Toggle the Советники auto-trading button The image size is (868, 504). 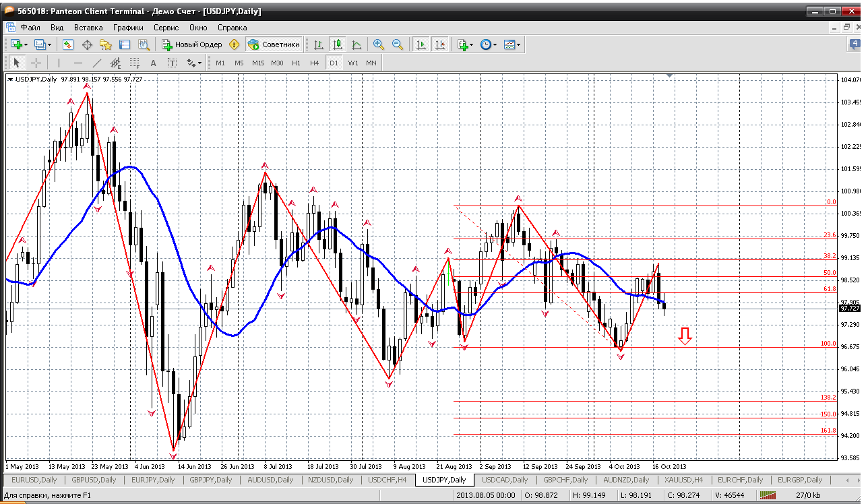pyautogui.click(x=274, y=44)
